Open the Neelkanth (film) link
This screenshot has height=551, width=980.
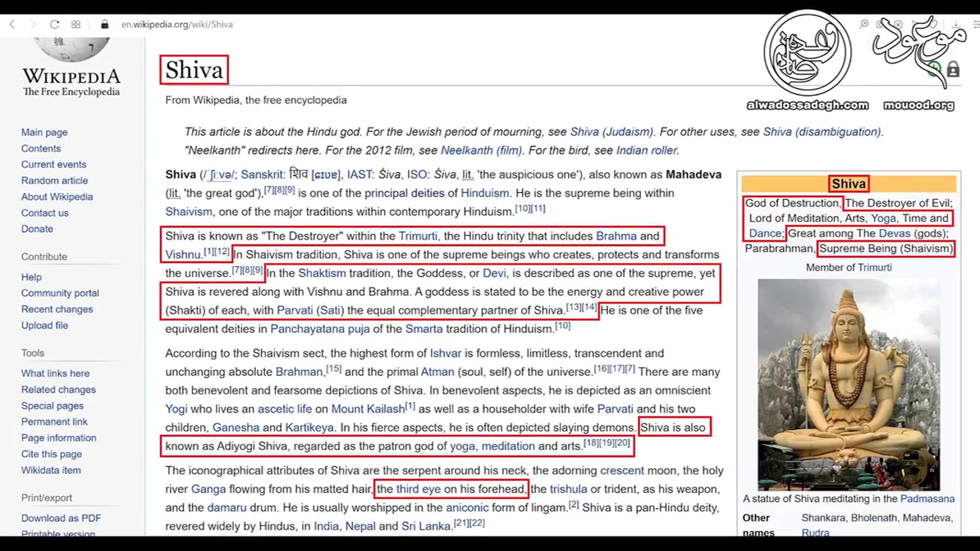coord(481,151)
